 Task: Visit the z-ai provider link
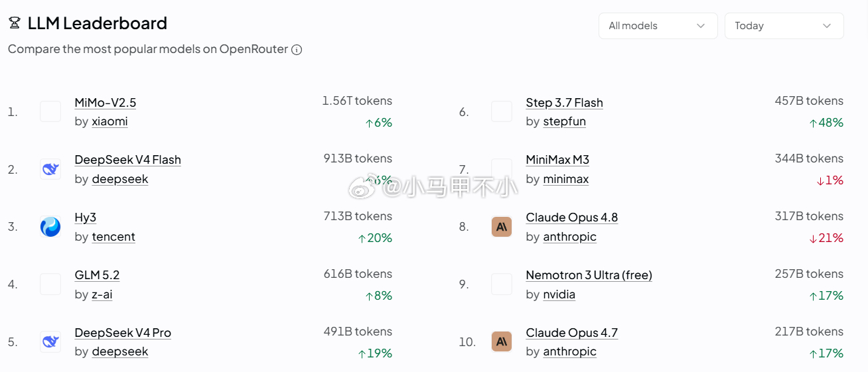point(102,294)
